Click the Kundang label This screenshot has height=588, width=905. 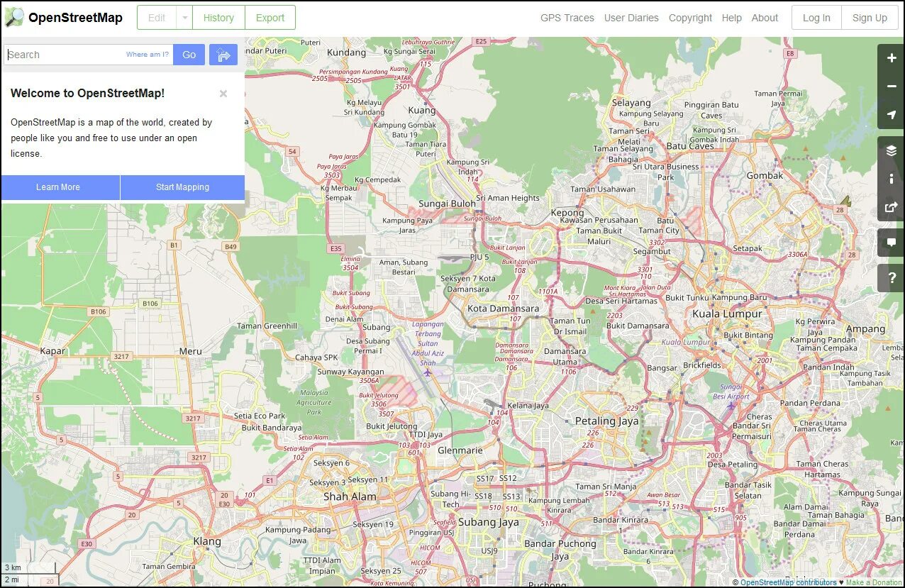pos(347,53)
